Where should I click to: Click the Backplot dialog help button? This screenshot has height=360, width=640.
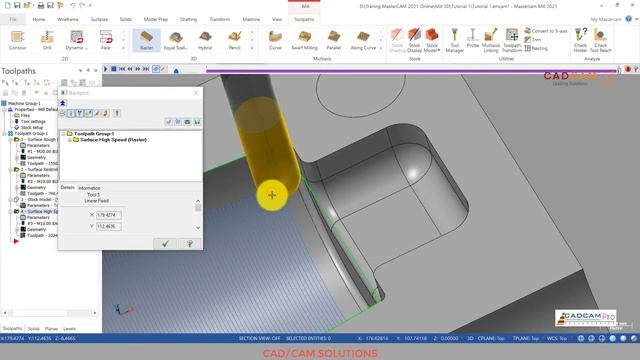[x=189, y=244]
